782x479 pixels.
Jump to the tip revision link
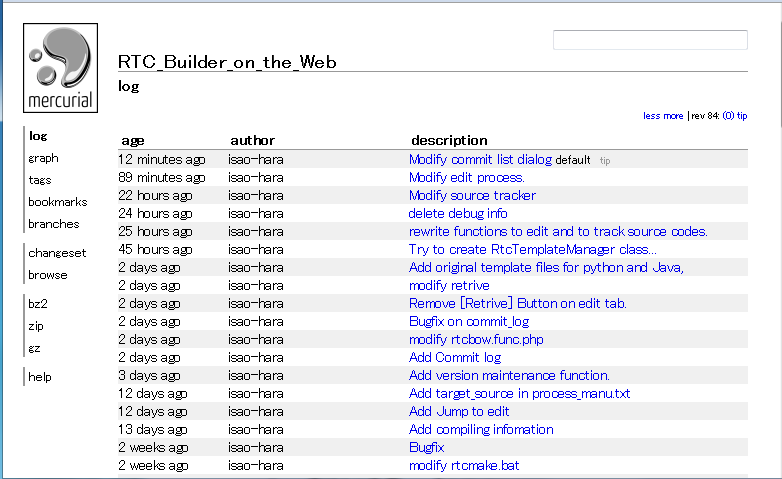tap(742, 116)
